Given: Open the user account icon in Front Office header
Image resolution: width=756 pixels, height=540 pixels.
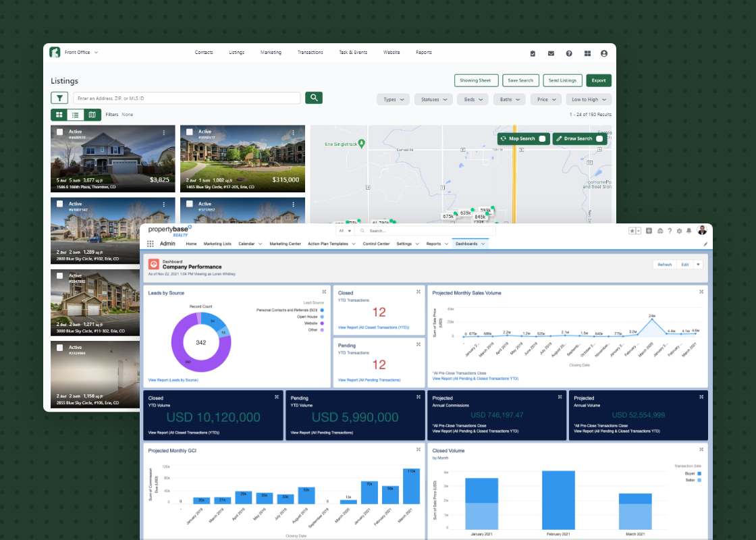Looking at the screenshot, I should [604, 53].
